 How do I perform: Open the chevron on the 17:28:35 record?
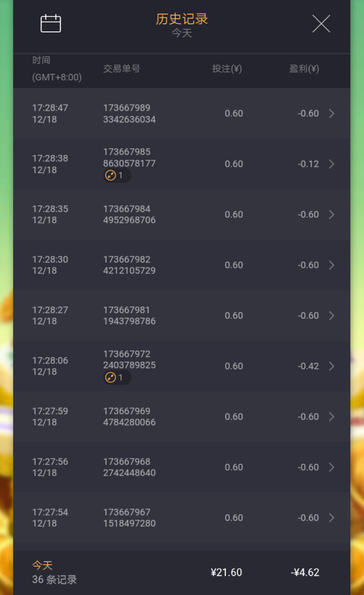332,214
